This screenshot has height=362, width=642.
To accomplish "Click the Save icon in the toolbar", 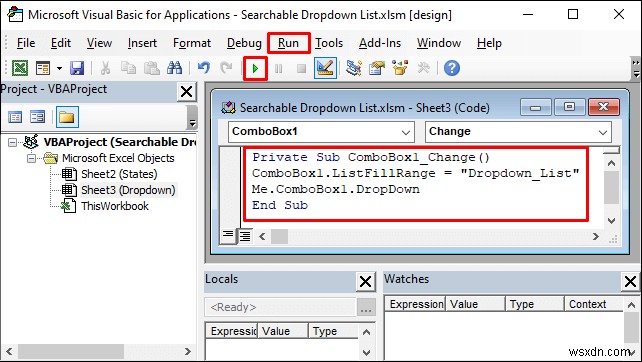I will (x=77, y=68).
